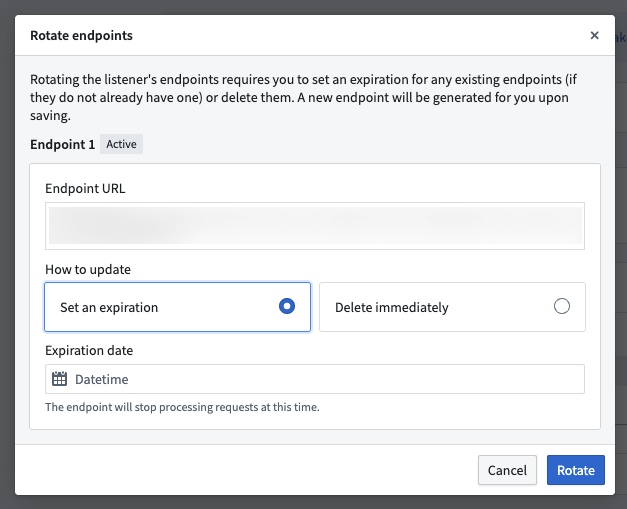Click the calendar icon in Expiration date
This screenshot has height=509, width=627.
(x=60, y=379)
